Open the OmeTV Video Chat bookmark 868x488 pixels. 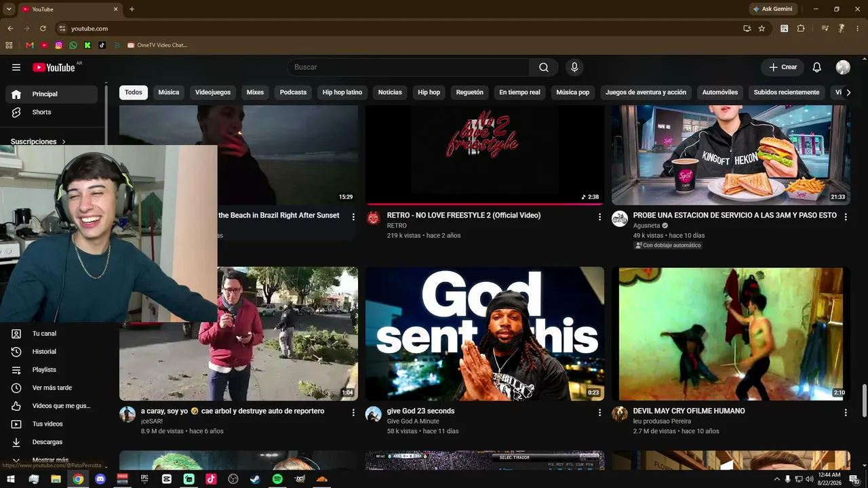157,45
